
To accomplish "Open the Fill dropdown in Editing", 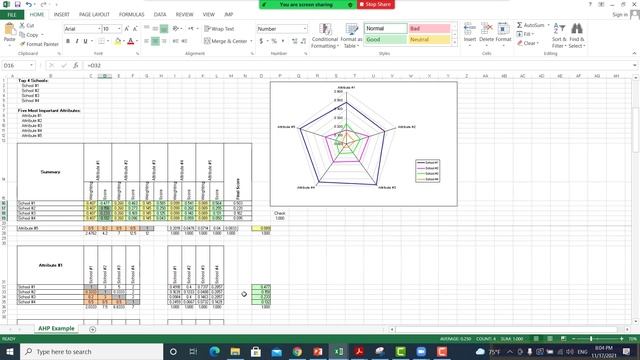I will click(525, 34).
